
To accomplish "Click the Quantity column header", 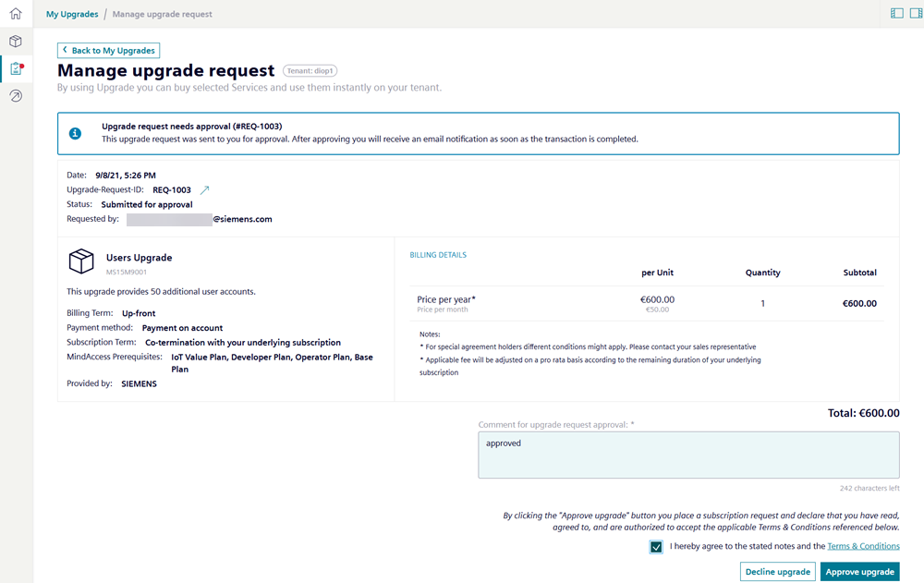I will [762, 273].
